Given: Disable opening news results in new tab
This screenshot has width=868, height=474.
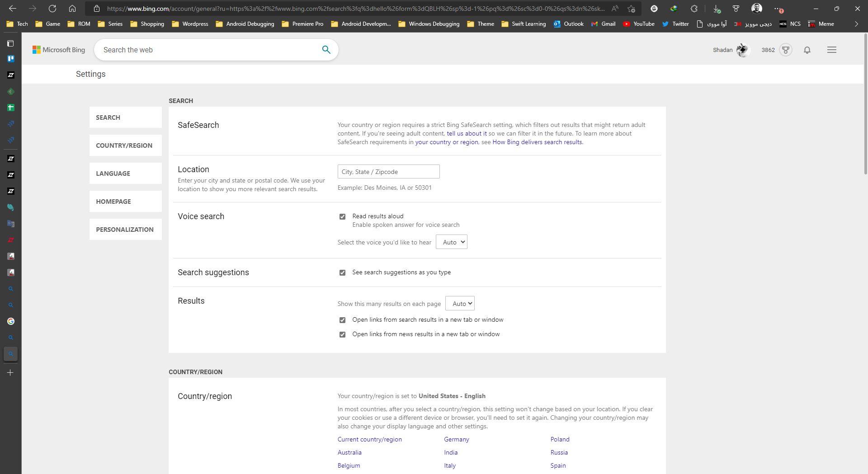Looking at the screenshot, I should click(x=342, y=334).
